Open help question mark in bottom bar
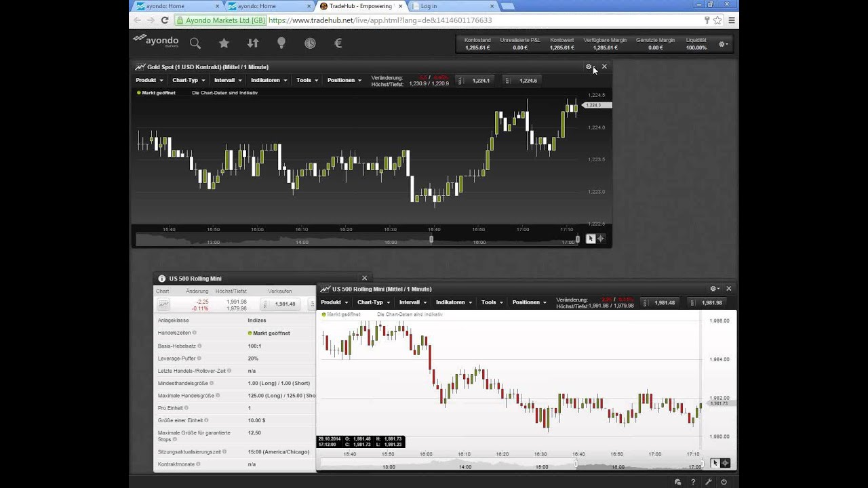 [693, 482]
